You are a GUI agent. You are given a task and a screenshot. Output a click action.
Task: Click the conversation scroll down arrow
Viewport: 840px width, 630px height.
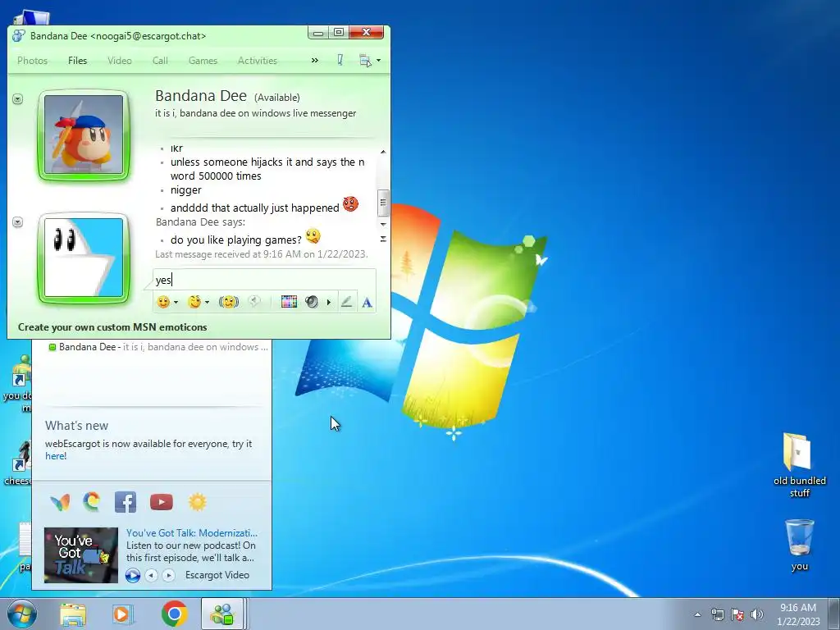[383, 224]
